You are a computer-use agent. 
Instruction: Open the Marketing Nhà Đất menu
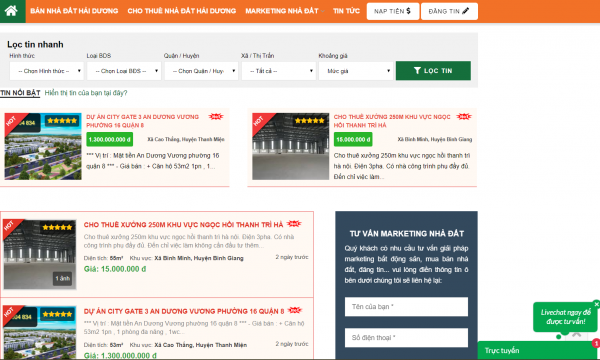282,11
